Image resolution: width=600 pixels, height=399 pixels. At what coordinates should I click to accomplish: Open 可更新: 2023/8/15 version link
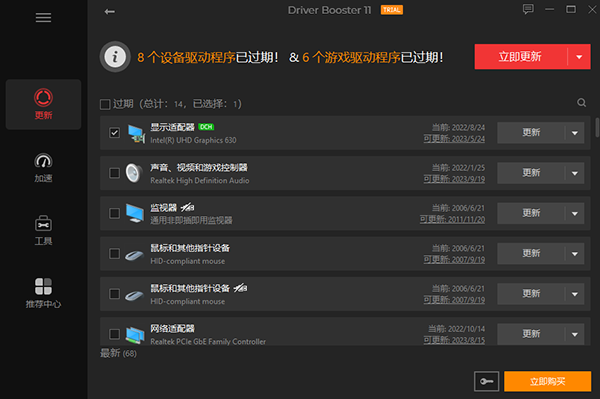(454, 340)
